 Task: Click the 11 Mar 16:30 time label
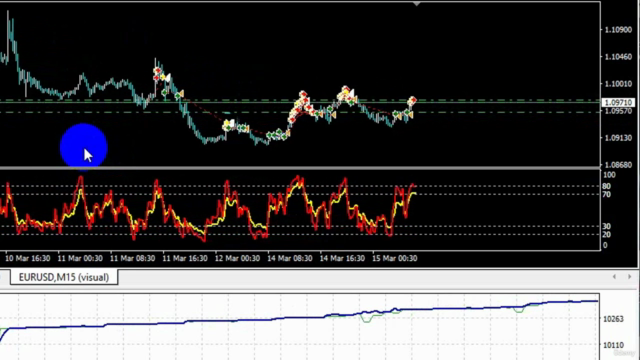coord(185,258)
